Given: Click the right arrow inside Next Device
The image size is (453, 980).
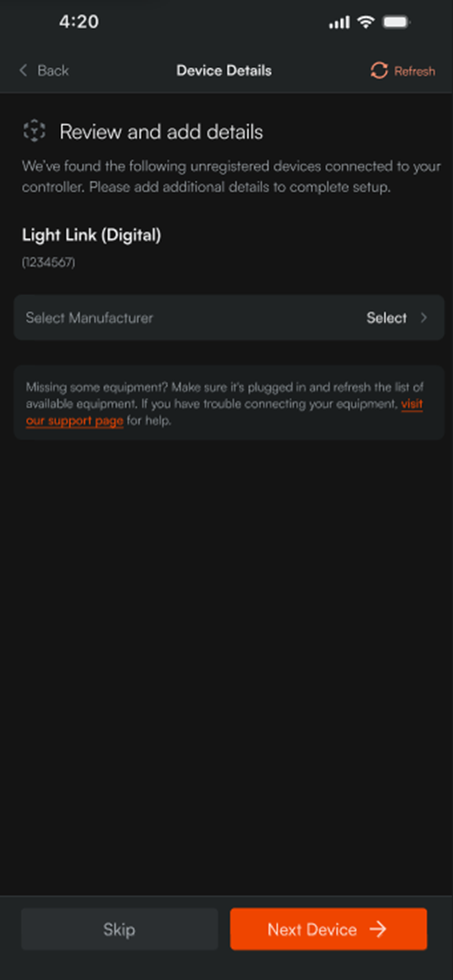Looking at the screenshot, I should 378,929.
